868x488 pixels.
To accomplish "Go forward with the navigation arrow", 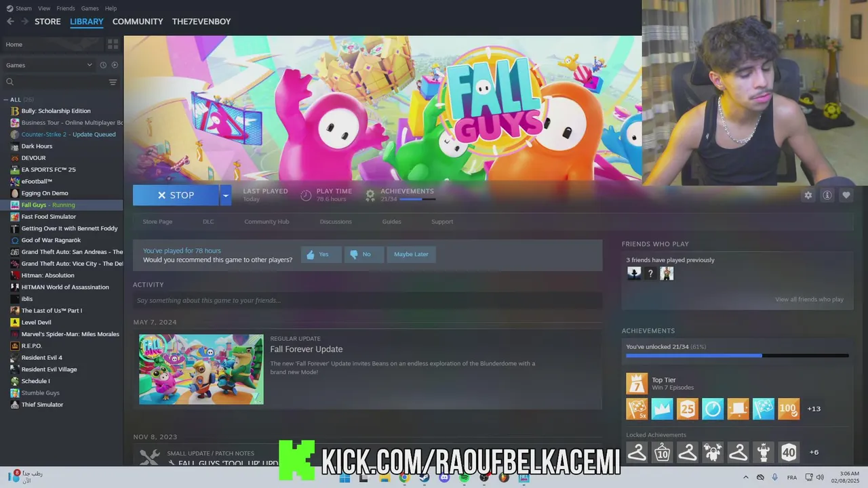I will [25, 22].
